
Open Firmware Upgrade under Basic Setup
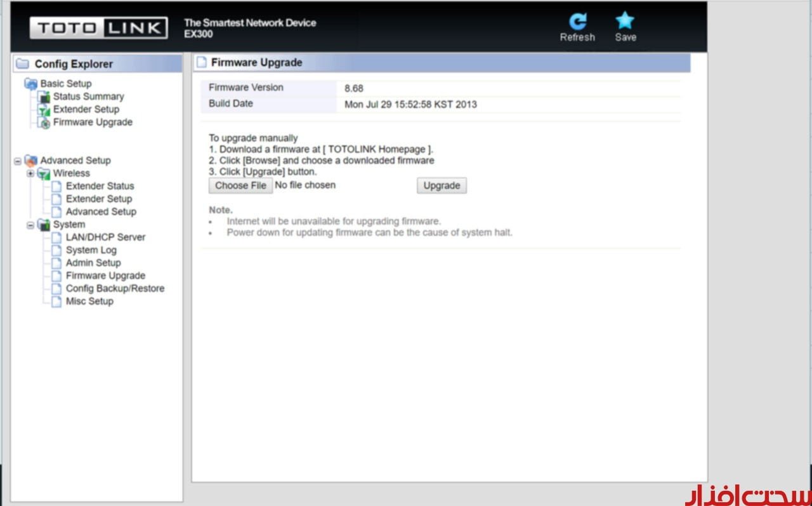[93, 122]
